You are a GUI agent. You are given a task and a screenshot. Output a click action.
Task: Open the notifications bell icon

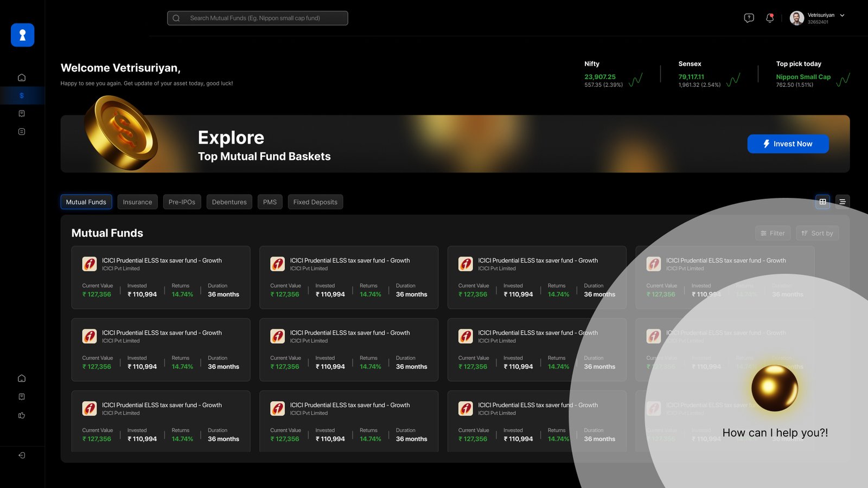pyautogui.click(x=769, y=18)
